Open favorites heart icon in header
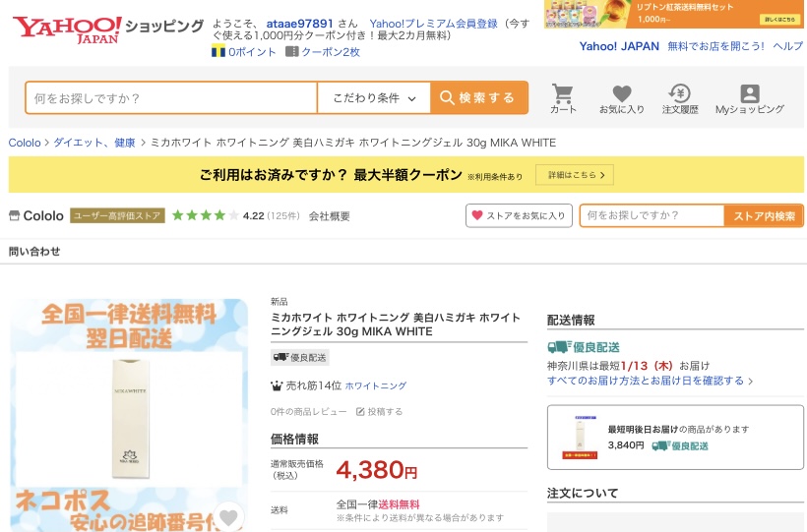The width and height of the screenshot is (807, 532). [622, 93]
